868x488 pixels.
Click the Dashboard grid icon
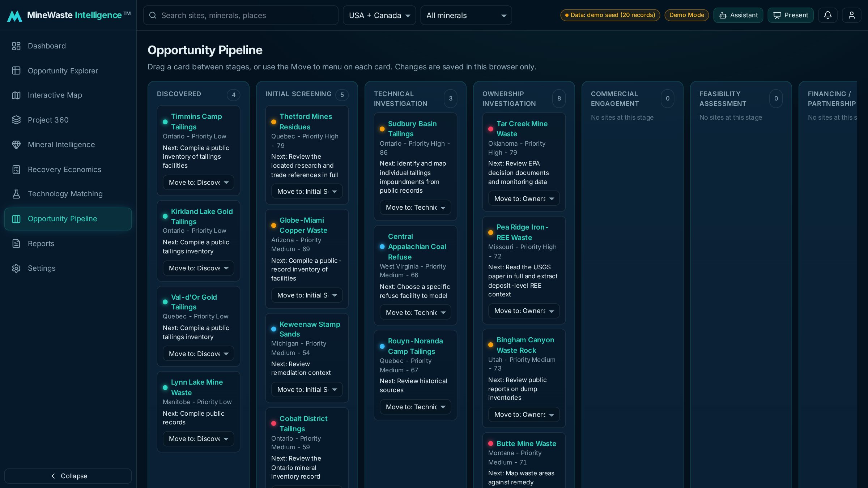coord(16,46)
